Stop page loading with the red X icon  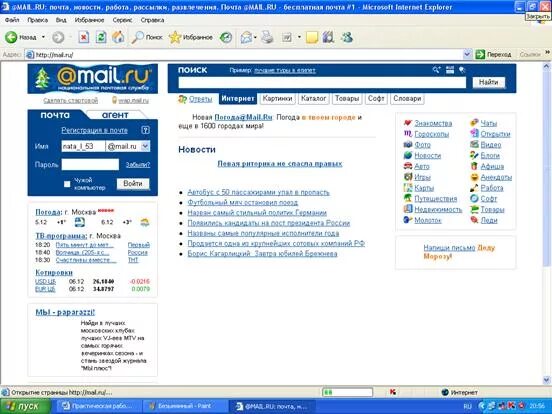click(x=83, y=37)
